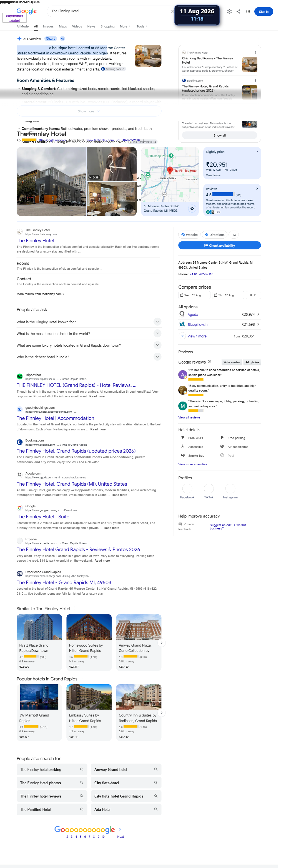Click the Bluepillow.in logo icon
Viewport: 281px width, 868px height.
[182, 324]
